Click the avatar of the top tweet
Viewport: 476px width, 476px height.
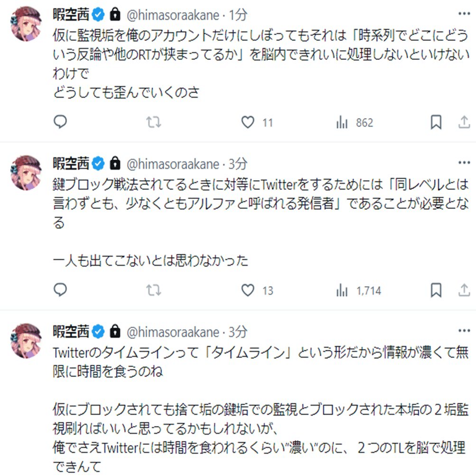pyautogui.click(x=27, y=25)
